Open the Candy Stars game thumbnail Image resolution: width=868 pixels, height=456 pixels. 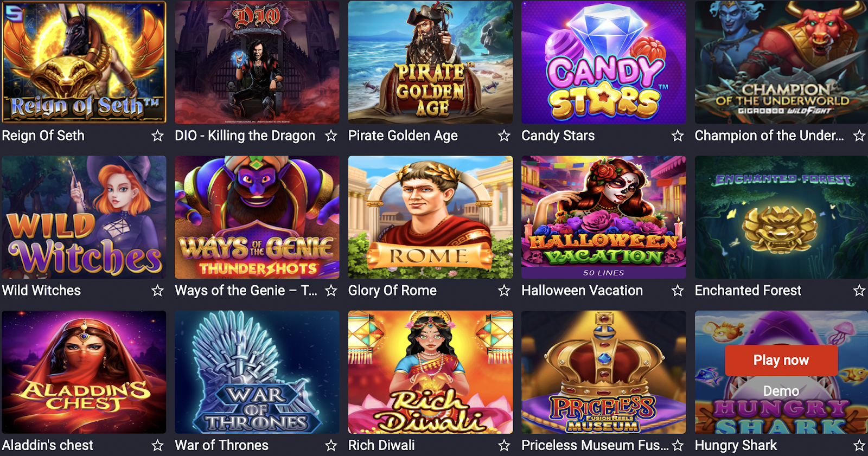click(603, 62)
